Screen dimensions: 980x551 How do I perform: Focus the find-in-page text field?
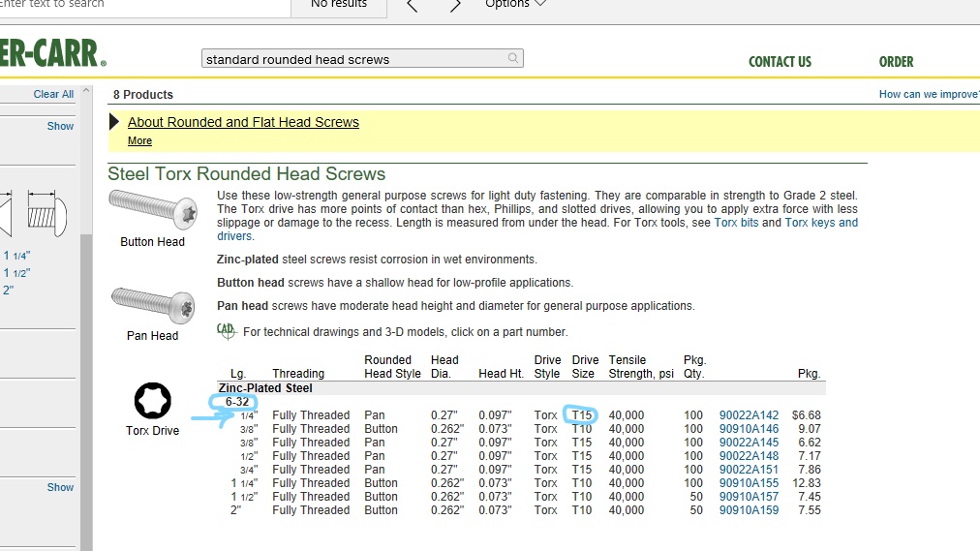coord(145,6)
